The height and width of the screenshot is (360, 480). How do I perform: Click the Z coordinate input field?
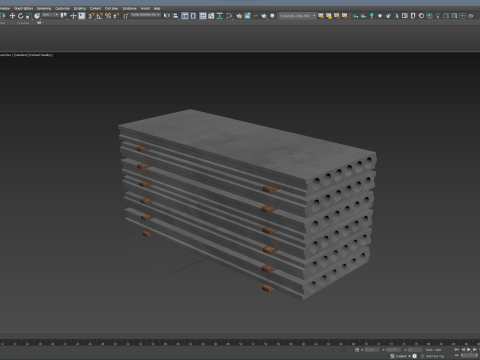pos(415,350)
